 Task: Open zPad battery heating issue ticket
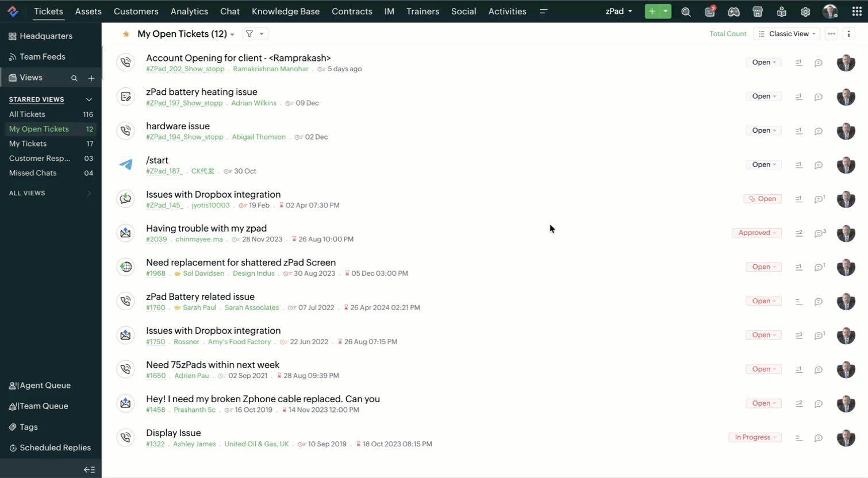[201, 92]
